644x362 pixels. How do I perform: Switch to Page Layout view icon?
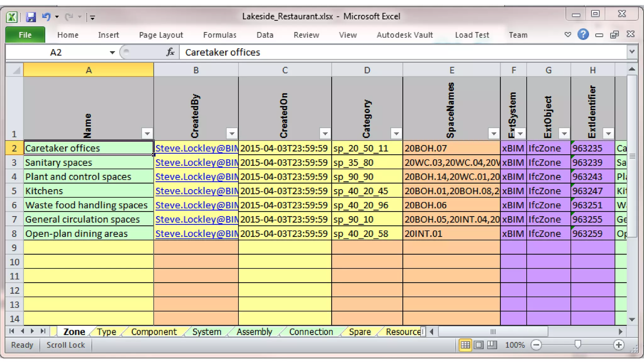coord(479,345)
